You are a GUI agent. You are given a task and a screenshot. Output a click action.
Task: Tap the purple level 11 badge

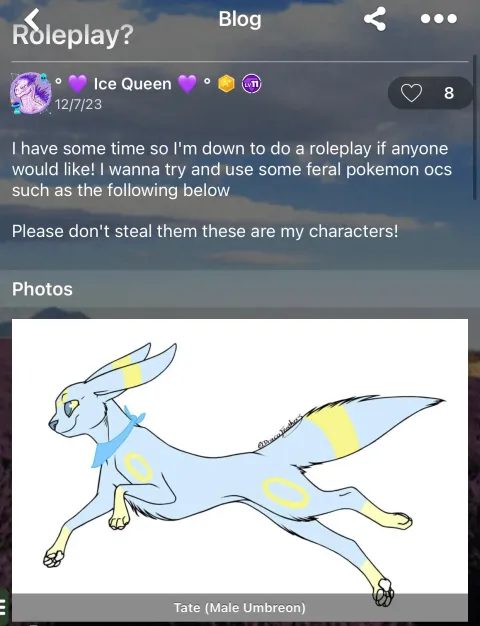pyautogui.click(x=252, y=84)
